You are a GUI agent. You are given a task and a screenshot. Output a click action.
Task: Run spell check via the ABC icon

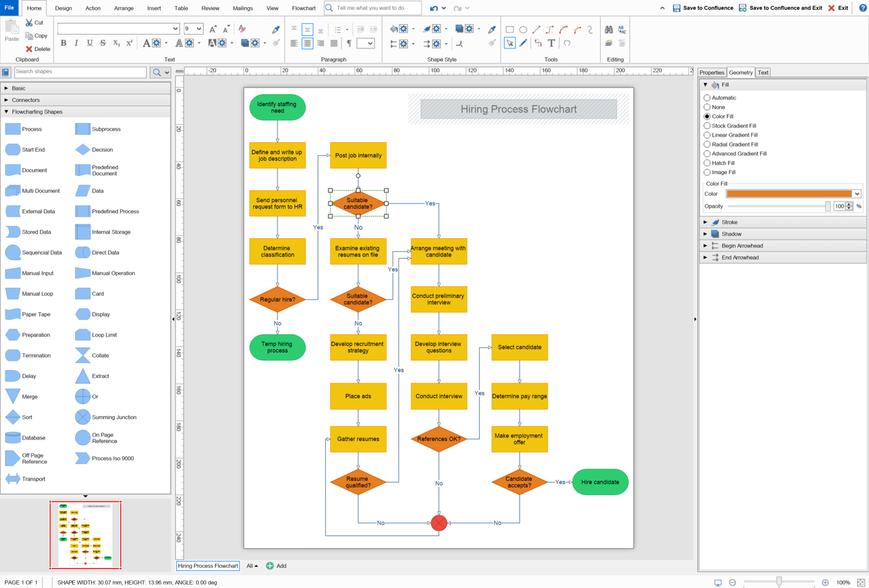[622, 29]
